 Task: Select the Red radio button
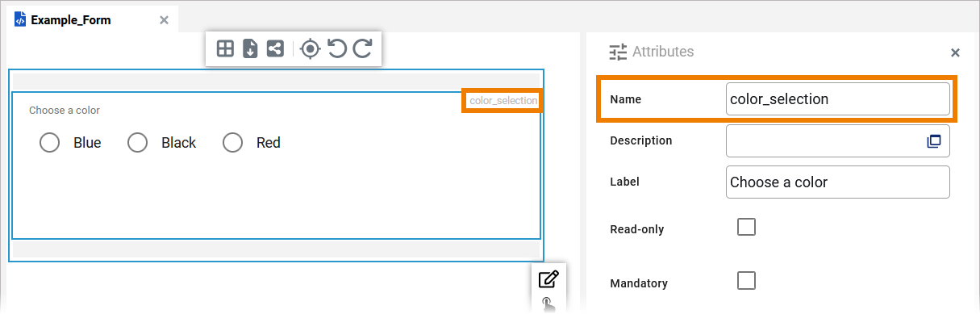(233, 143)
